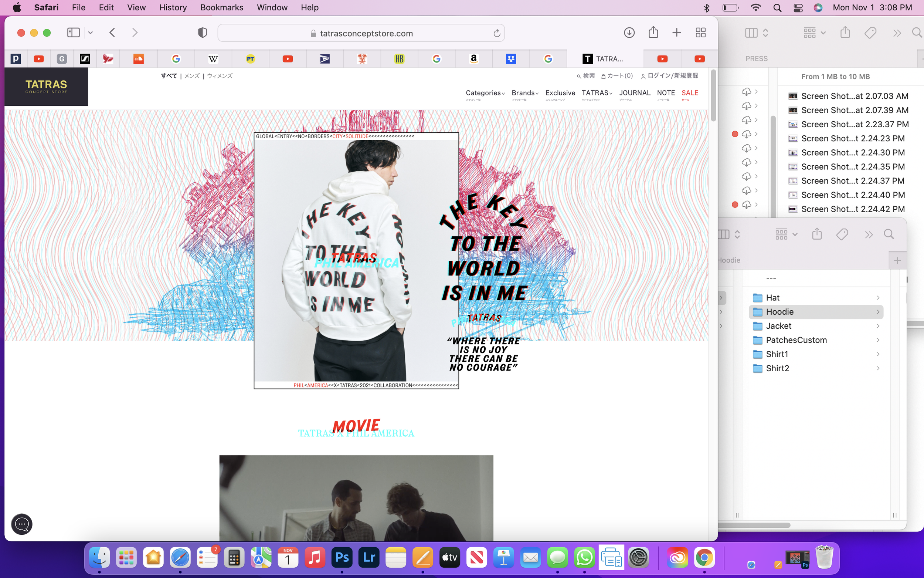Click front Finder window tags icon
This screenshot has width=924, height=578.
[x=842, y=234]
